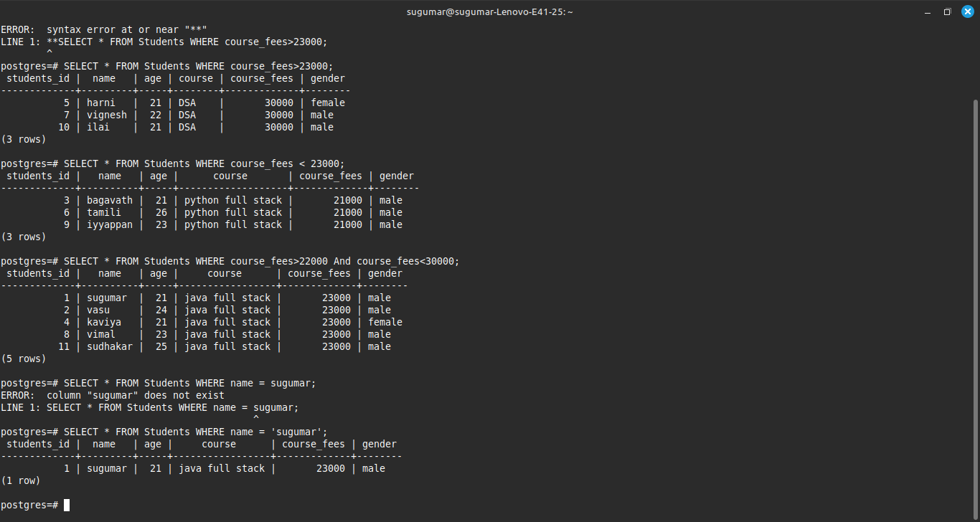
Task: Click the name harni in the DSA results
Action: point(101,103)
